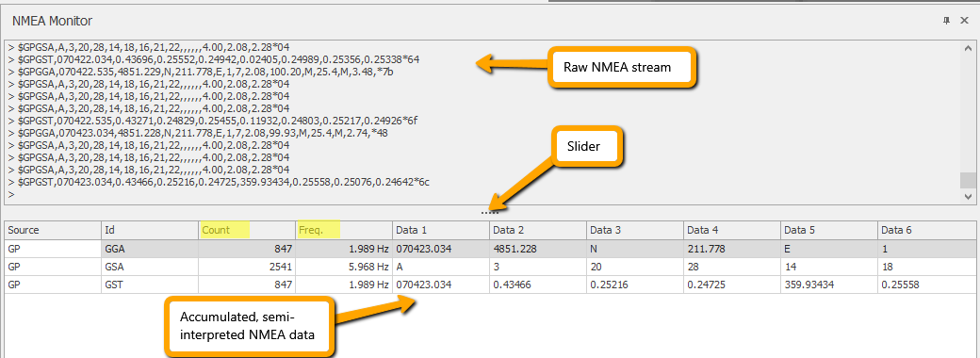Viewport: 980px width, 358px height.
Task: Click the count value 2541
Action: coord(247,267)
